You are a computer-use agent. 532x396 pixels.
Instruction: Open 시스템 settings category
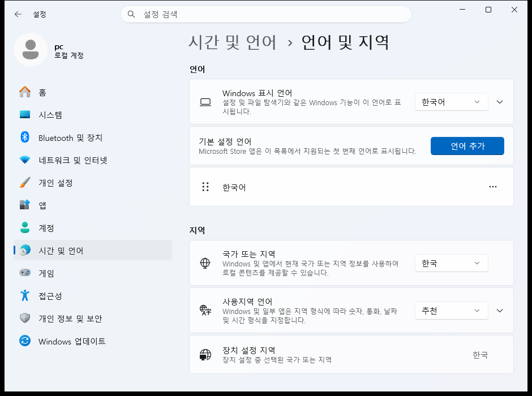93,115
